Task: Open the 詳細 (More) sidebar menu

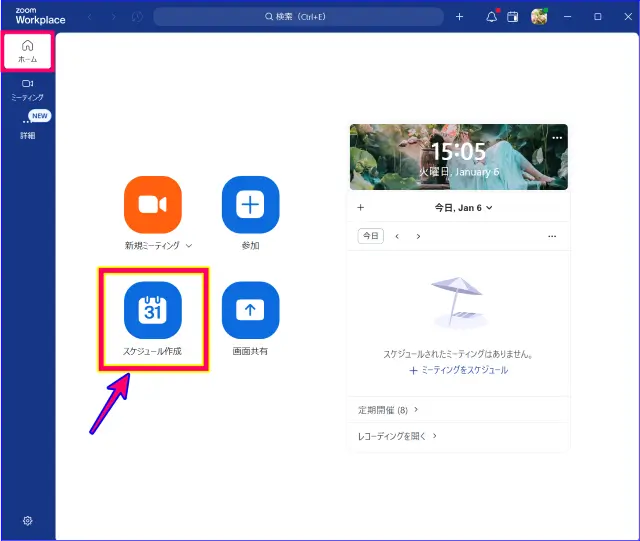Action: point(27,127)
